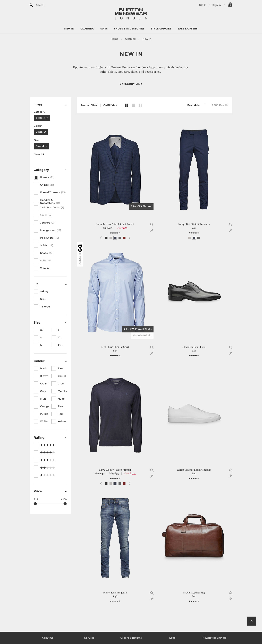Open the Suits navigation menu
The height and width of the screenshot is (644, 262).
pos(104,28)
